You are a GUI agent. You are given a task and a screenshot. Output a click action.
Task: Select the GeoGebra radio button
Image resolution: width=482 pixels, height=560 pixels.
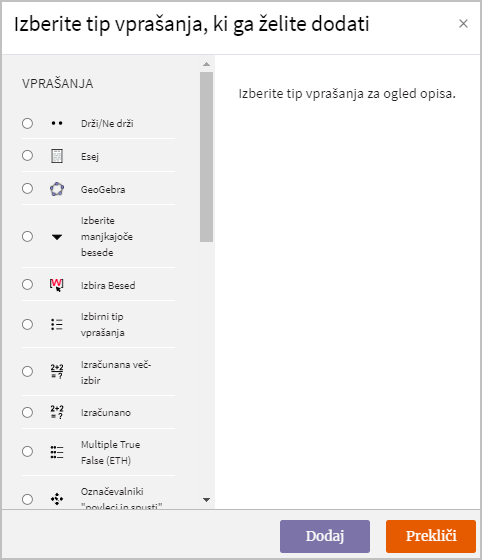(27, 188)
